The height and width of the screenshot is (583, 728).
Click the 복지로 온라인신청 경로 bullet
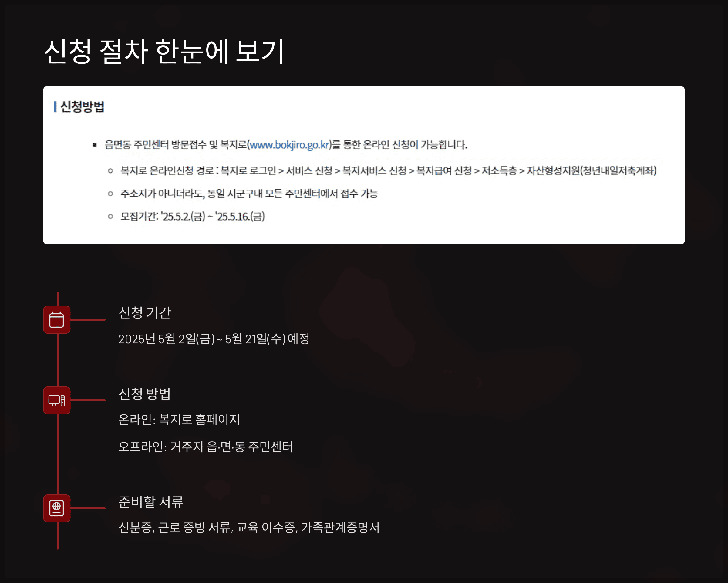click(x=167, y=170)
